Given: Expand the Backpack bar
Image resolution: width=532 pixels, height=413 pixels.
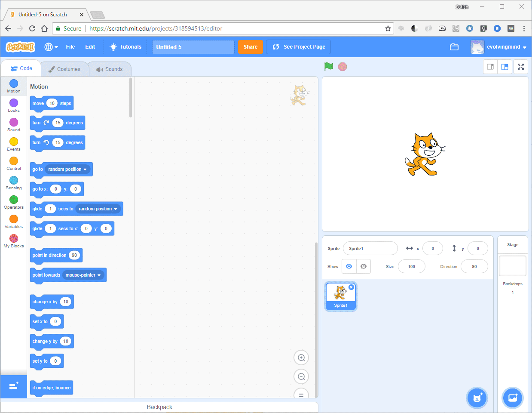Looking at the screenshot, I should 159,407.
